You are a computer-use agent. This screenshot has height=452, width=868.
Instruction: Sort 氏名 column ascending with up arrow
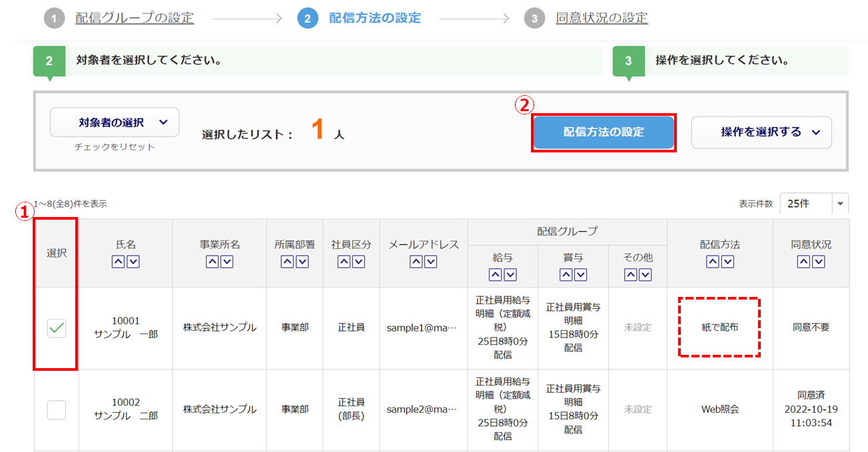(118, 262)
